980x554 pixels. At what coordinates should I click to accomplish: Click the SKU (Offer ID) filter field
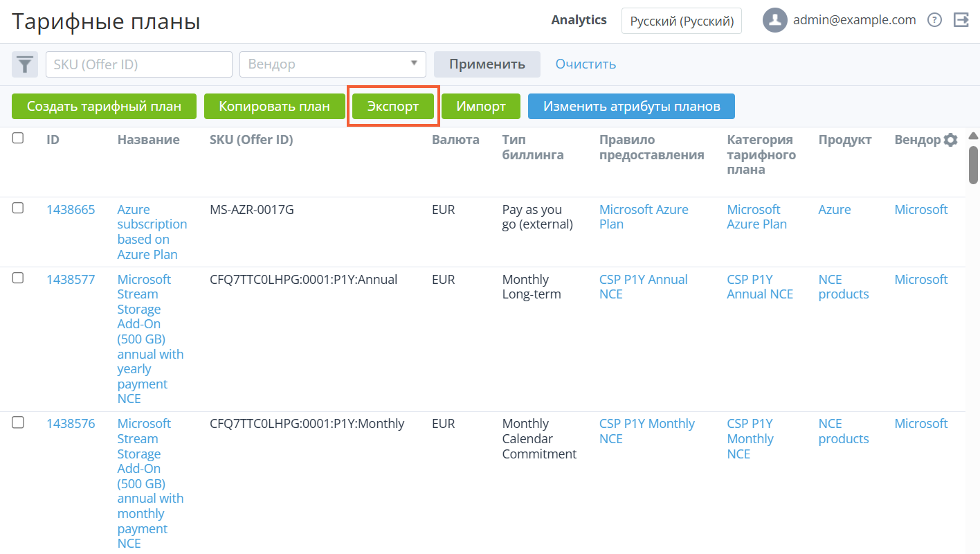coord(139,64)
